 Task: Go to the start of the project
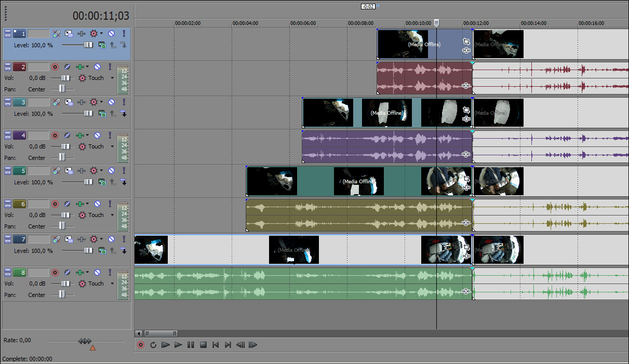[216, 345]
